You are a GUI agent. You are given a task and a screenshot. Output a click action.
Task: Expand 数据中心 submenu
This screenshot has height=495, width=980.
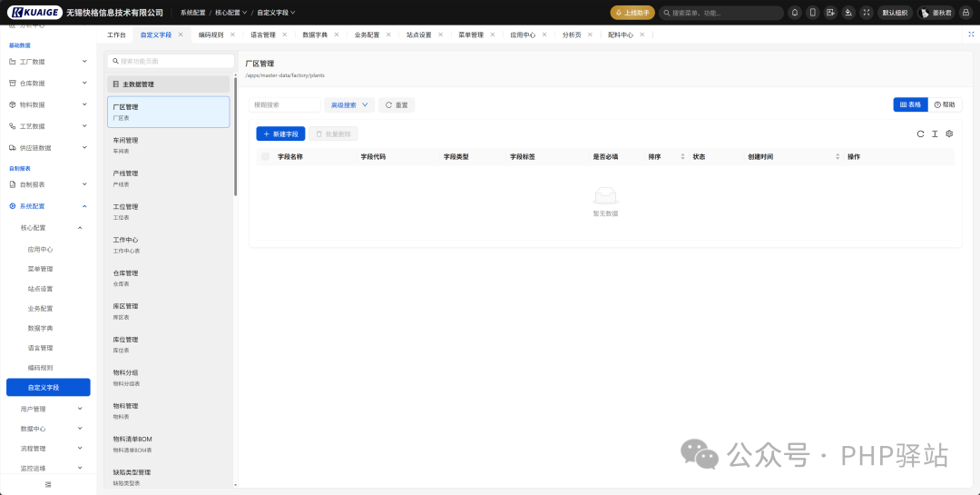79,429
